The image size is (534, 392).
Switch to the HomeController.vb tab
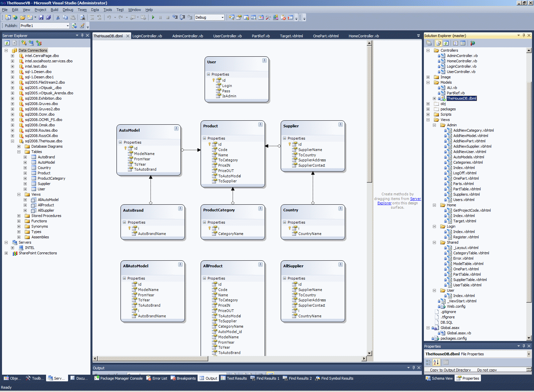[x=364, y=36]
